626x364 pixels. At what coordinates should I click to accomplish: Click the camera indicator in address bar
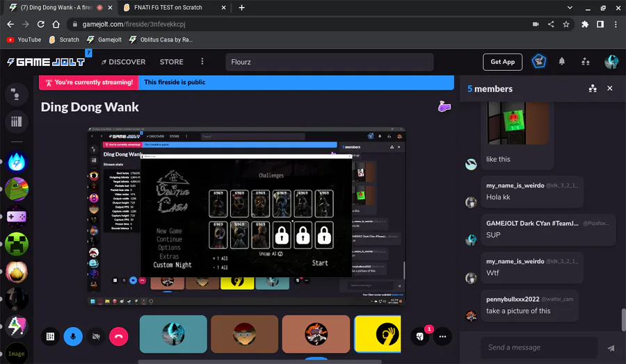(x=536, y=24)
